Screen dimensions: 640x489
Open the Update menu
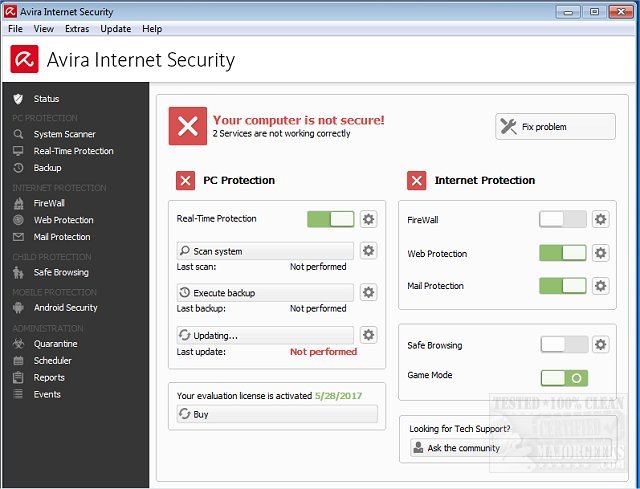115,29
